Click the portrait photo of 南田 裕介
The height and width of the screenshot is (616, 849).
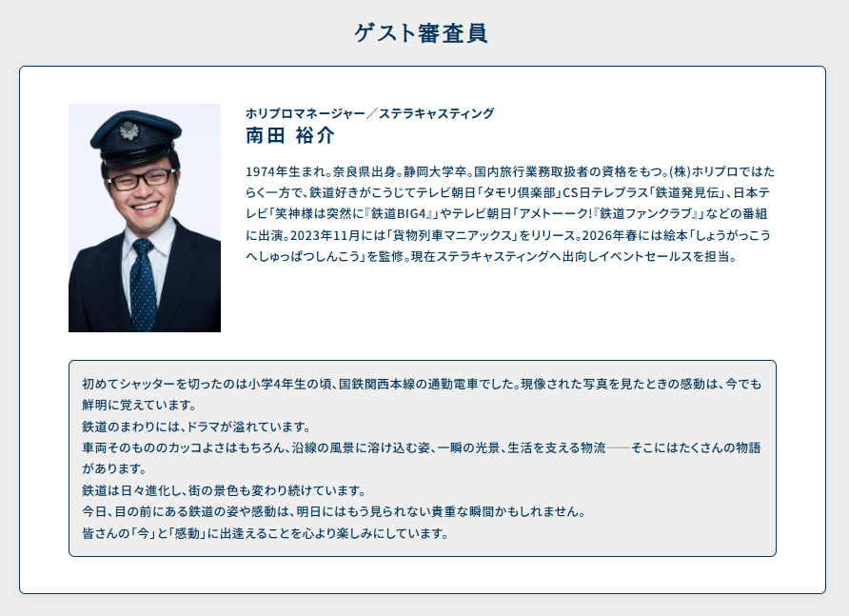pos(145,218)
